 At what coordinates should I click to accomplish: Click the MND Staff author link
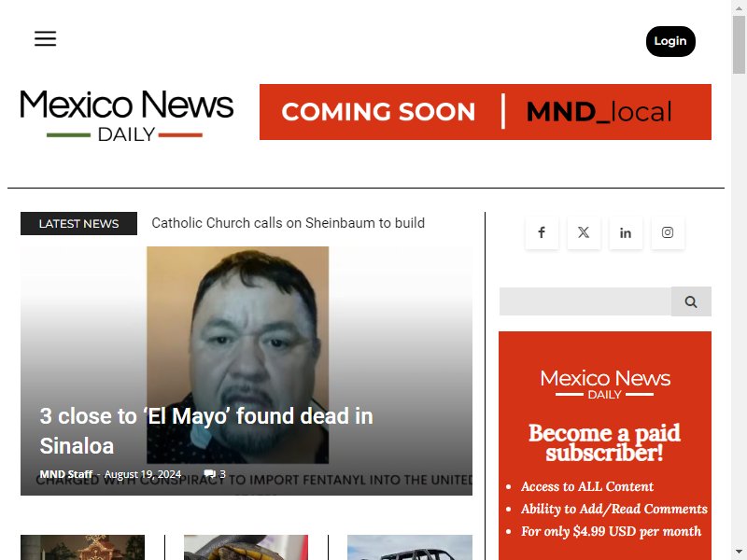click(65, 474)
